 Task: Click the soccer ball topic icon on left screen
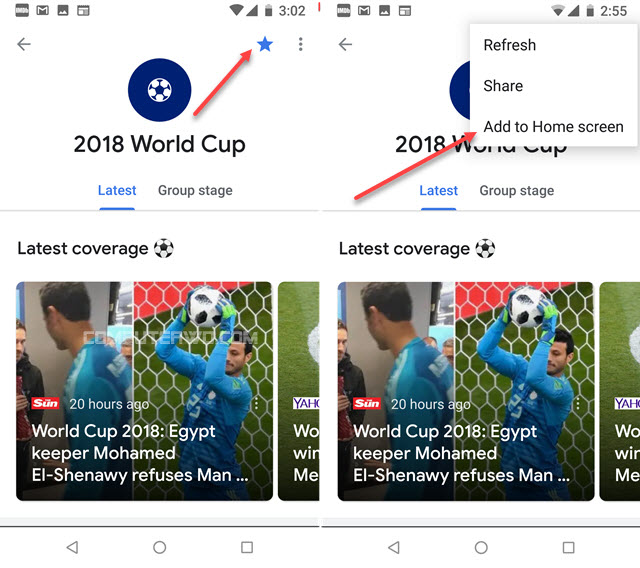[160, 90]
